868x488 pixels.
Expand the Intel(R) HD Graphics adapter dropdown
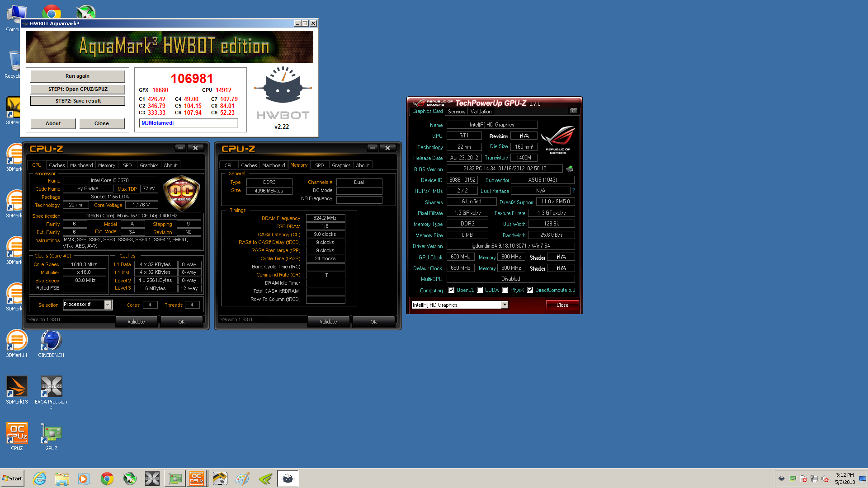click(x=505, y=305)
